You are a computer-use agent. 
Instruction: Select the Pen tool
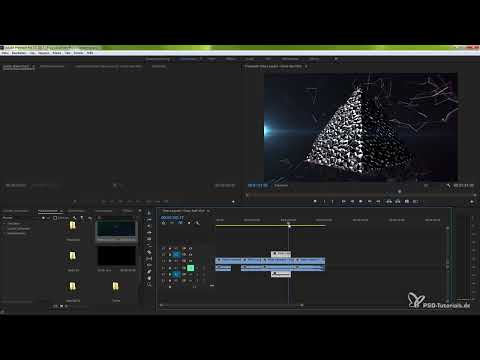tap(149, 271)
